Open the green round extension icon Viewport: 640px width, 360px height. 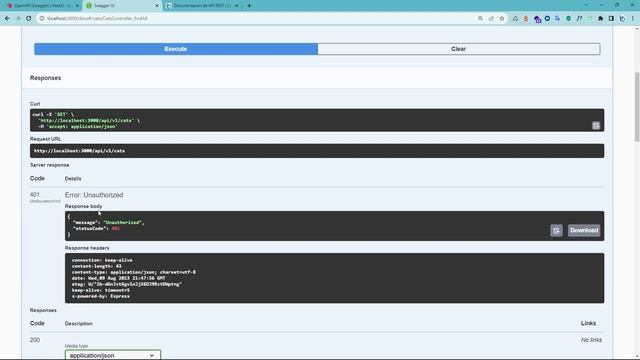pyautogui.click(x=569, y=18)
